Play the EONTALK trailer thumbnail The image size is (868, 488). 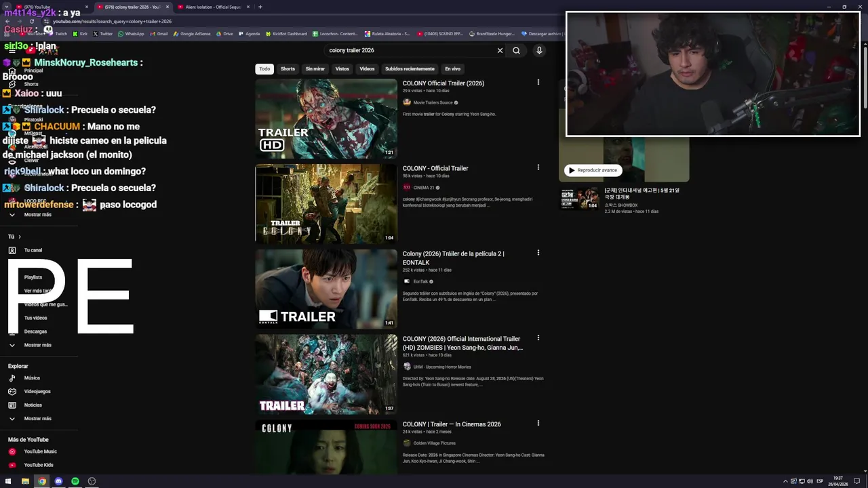click(326, 289)
